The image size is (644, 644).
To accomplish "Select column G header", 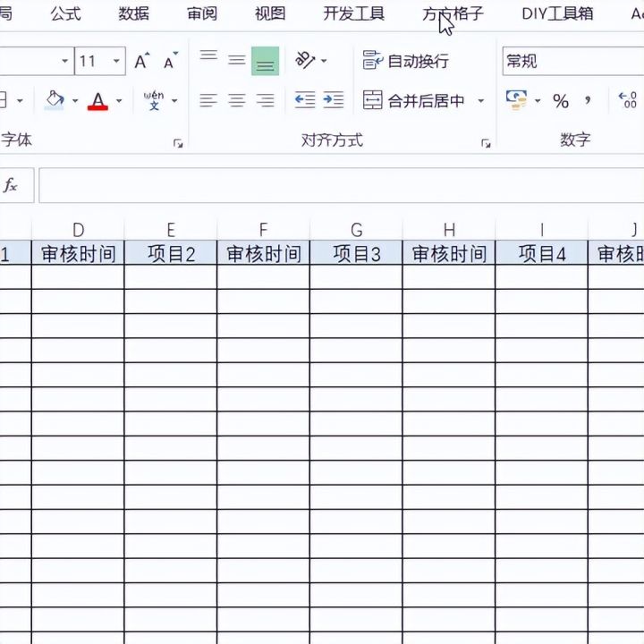I will click(357, 230).
